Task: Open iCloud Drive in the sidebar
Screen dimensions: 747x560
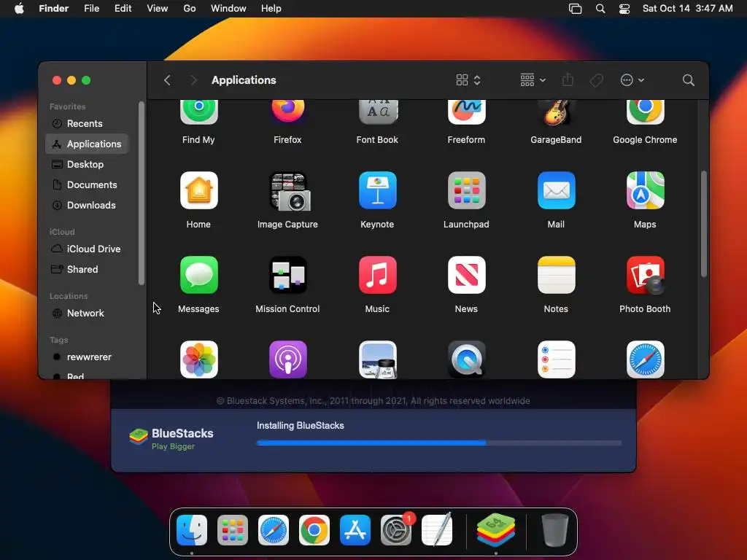Action: coord(87,249)
